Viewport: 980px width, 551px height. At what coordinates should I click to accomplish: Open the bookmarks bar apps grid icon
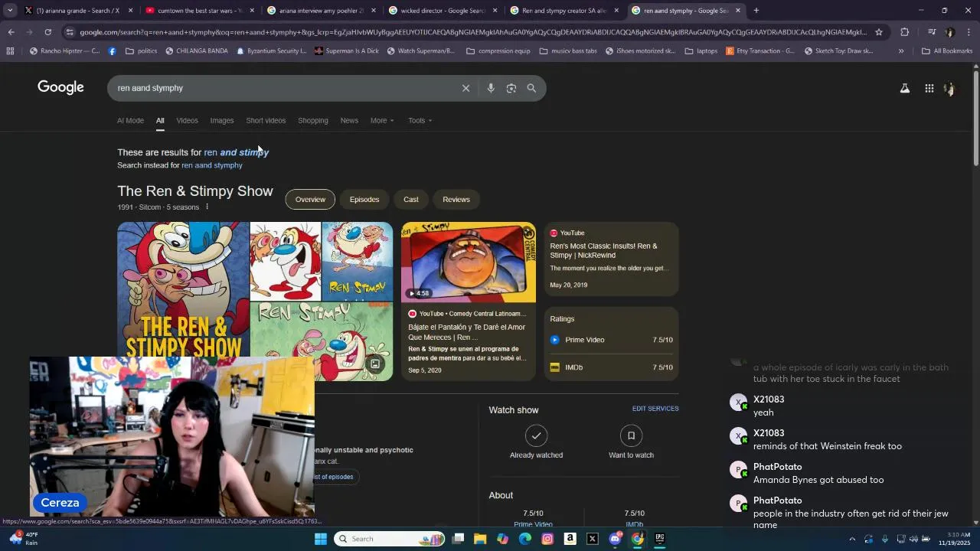point(10,51)
